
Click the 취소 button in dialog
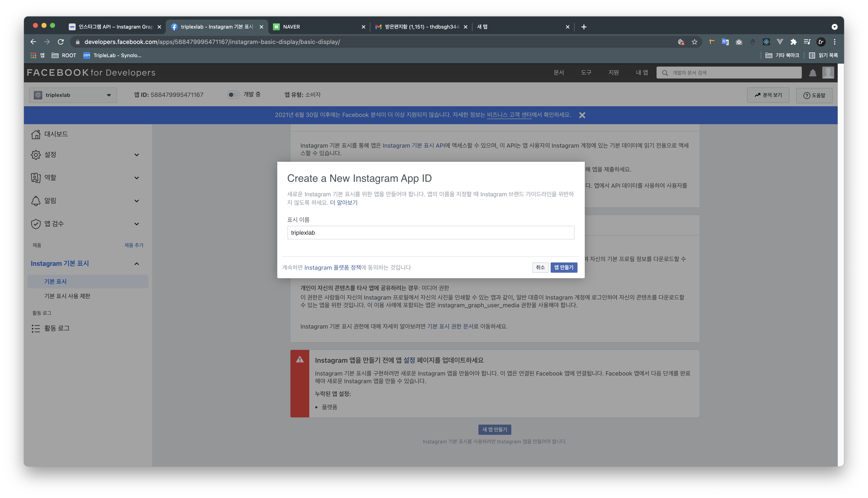tap(540, 268)
